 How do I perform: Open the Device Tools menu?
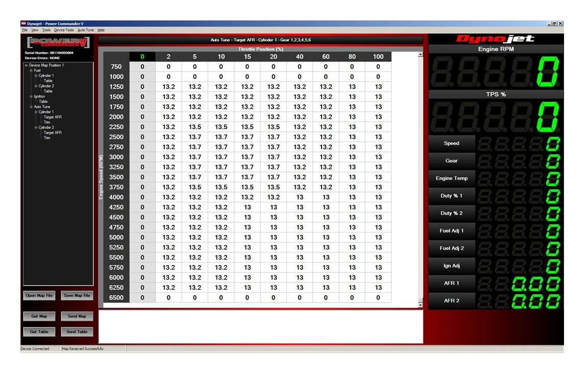click(64, 30)
